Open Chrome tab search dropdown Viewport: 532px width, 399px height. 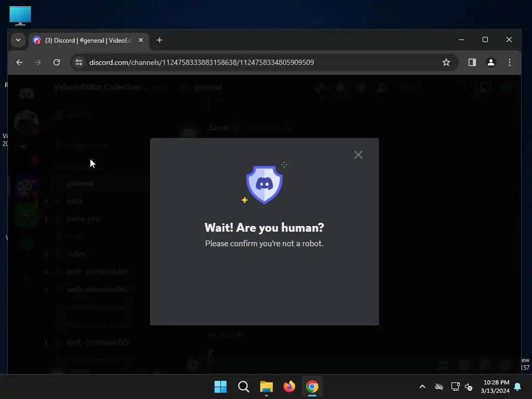[18, 40]
